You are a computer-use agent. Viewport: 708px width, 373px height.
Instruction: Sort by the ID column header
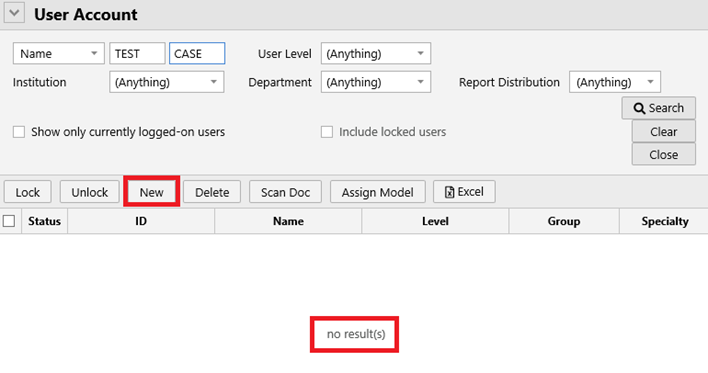click(141, 221)
